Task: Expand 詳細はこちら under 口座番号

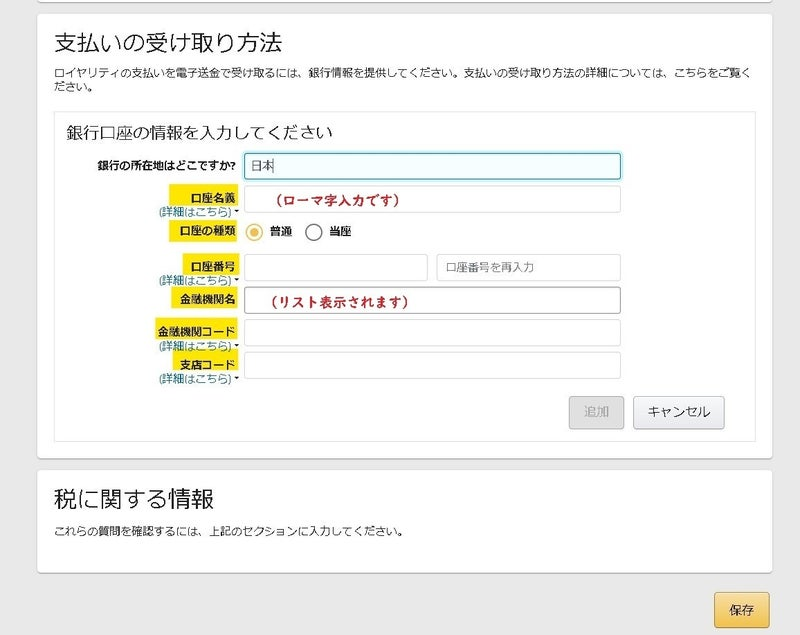Action: (198, 280)
